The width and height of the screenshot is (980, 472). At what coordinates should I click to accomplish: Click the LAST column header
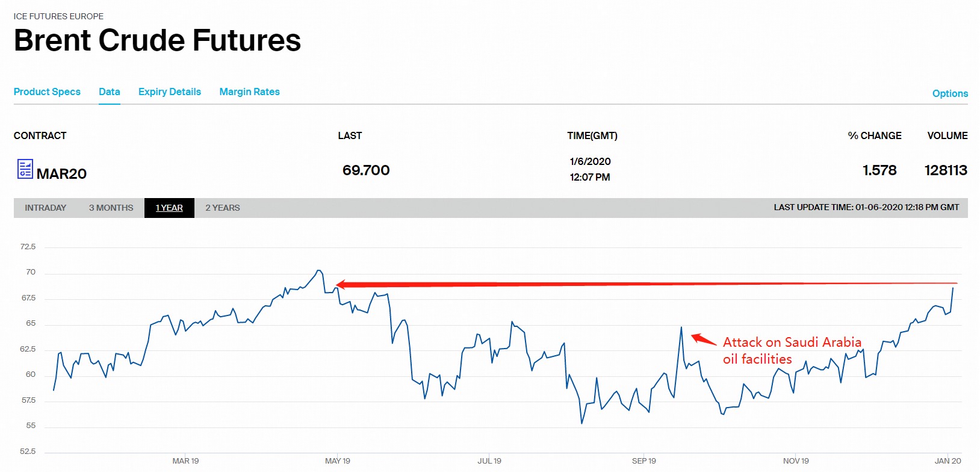[350, 135]
